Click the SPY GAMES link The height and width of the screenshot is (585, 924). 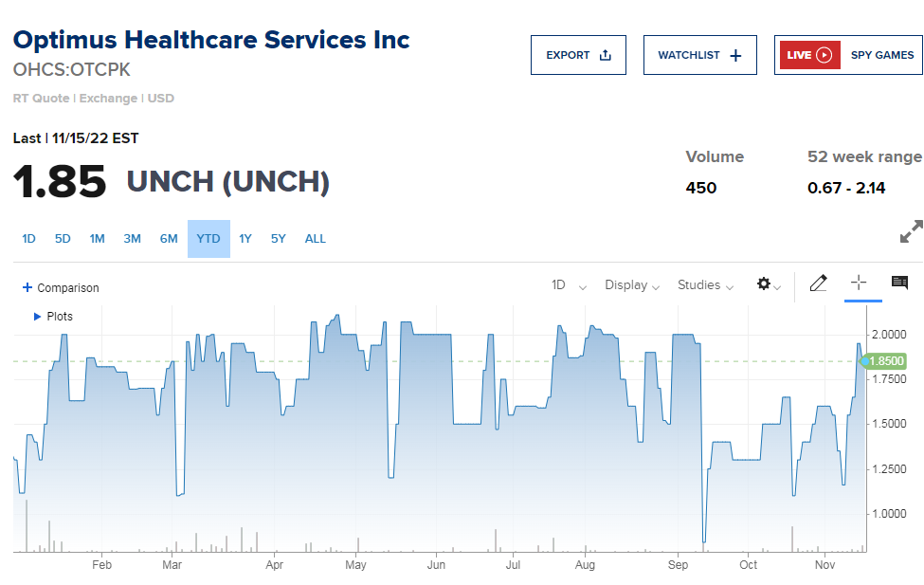(x=882, y=55)
